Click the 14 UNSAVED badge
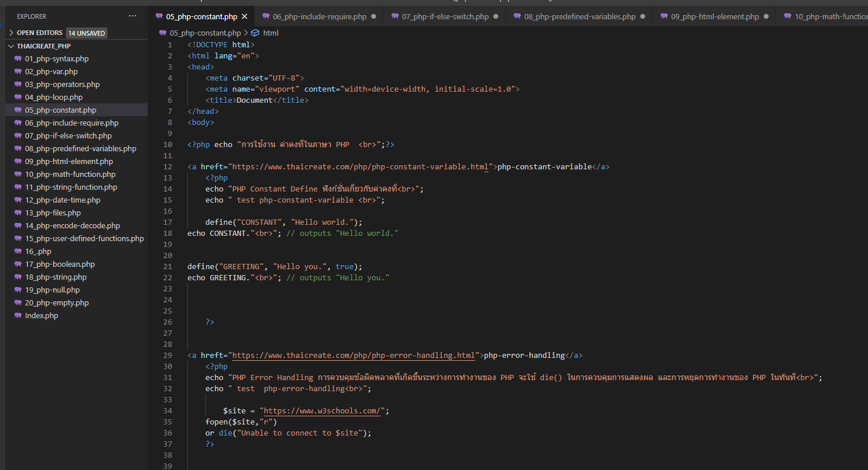The width and height of the screenshot is (868, 470). (x=86, y=33)
